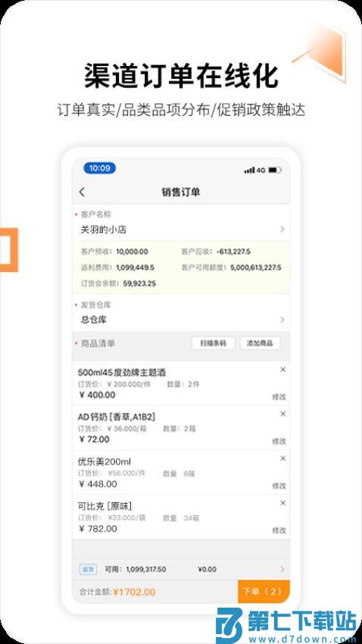This screenshot has width=362, height=644.
Task: Click the battery status icon
Action: pyautogui.click(x=275, y=170)
